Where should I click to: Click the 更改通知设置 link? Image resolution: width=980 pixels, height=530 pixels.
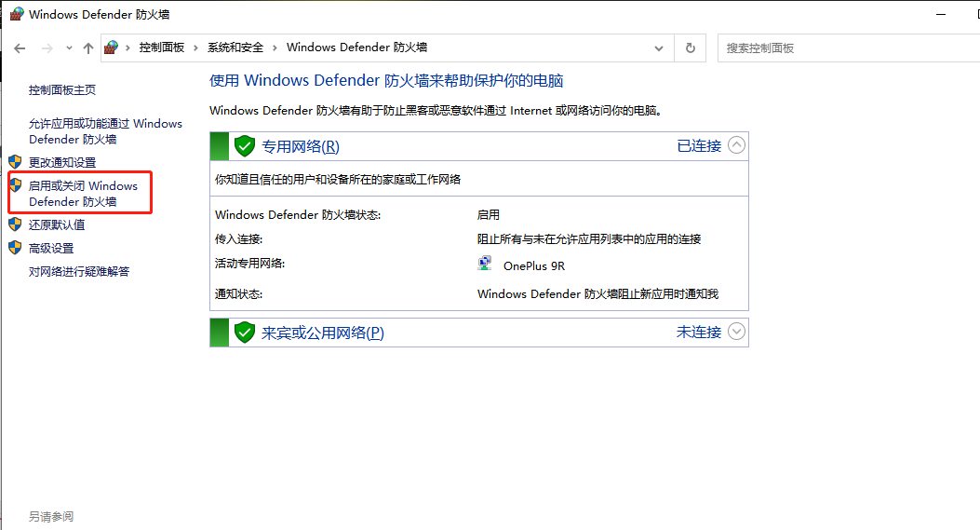(x=62, y=163)
